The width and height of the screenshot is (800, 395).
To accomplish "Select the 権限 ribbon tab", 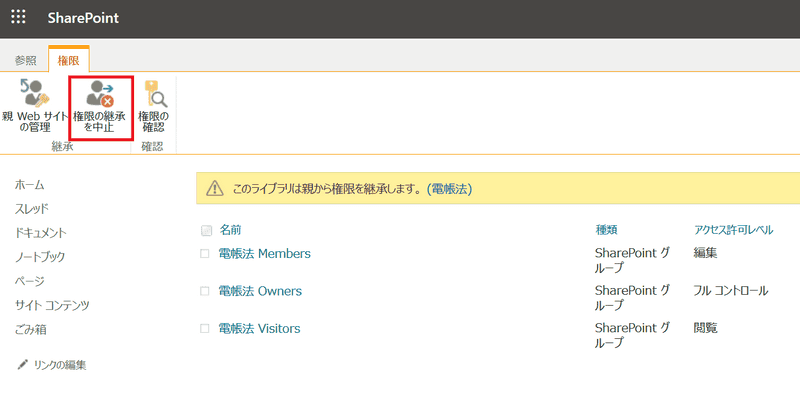I will tap(68, 60).
